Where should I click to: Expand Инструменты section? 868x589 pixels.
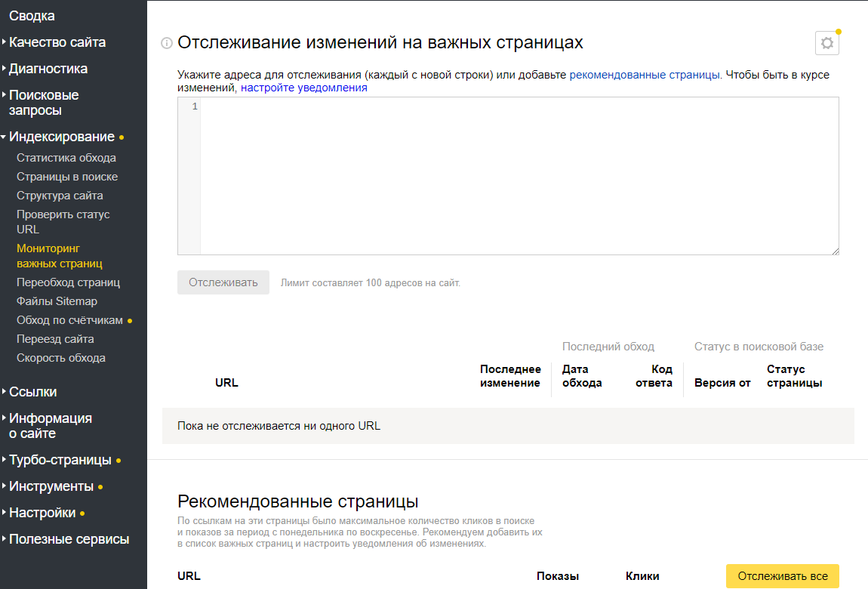pos(51,486)
